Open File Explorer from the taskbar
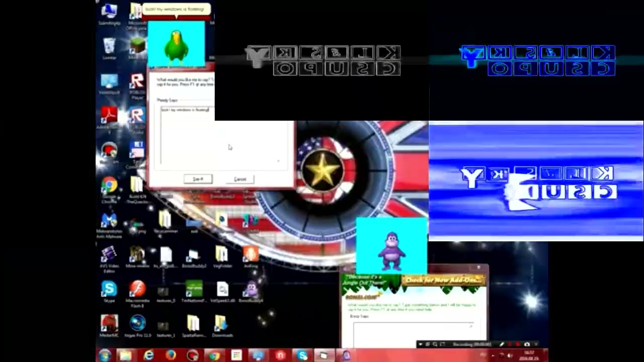 coord(125,355)
